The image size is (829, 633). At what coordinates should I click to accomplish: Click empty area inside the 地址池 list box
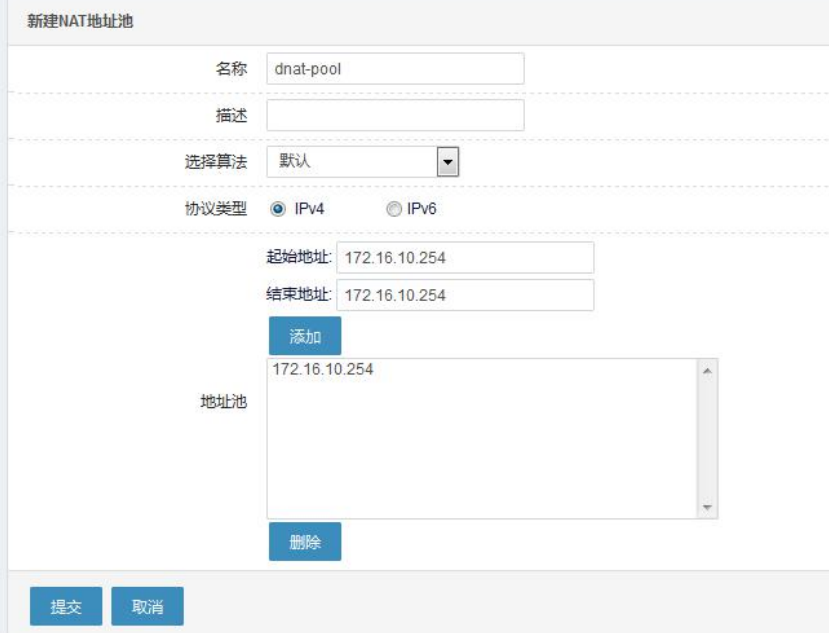tap(482, 449)
